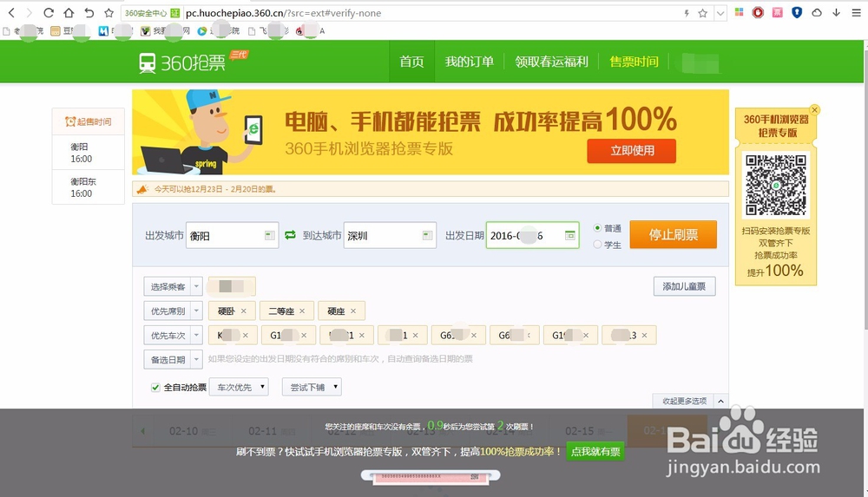This screenshot has width=868, height=497.
Task: Open the 备选日期 dropdown
Action: pos(174,360)
